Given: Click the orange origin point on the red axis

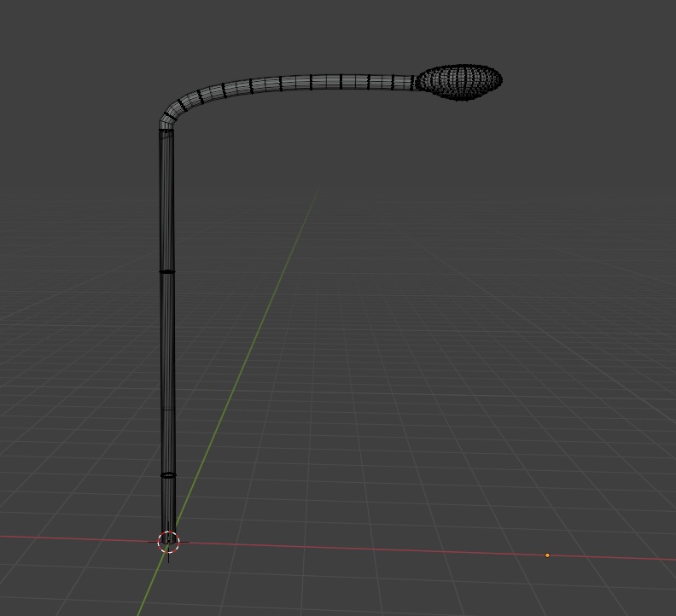Looking at the screenshot, I should point(547,555).
